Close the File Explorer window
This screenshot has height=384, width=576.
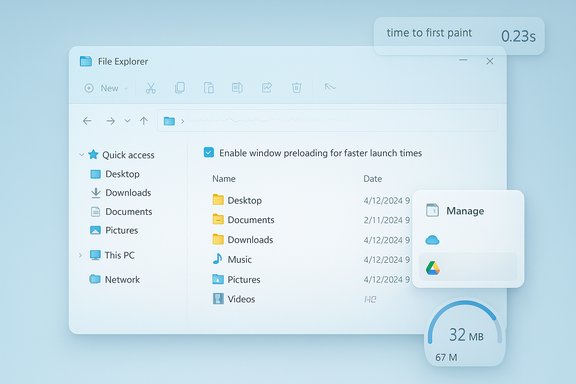pyautogui.click(x=490, y=61)
